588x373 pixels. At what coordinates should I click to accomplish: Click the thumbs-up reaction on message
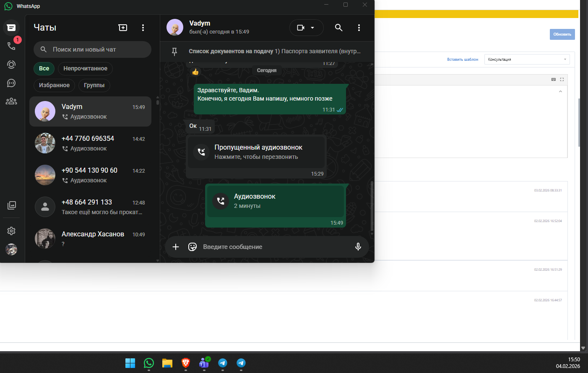point(195,72)
